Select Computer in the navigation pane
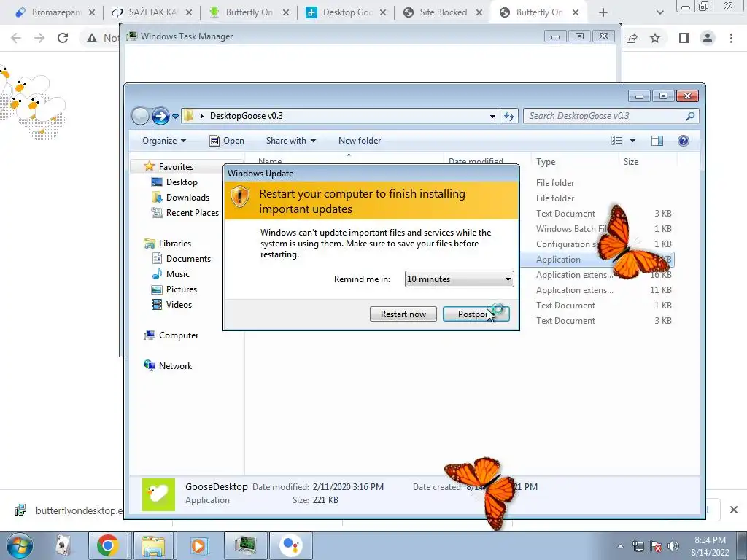 178,335
